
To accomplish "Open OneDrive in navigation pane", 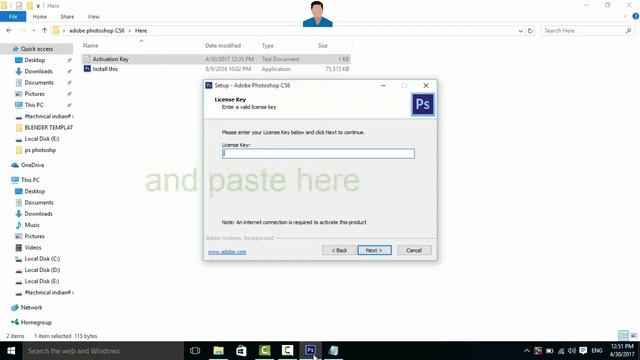I will pos(32,165).
